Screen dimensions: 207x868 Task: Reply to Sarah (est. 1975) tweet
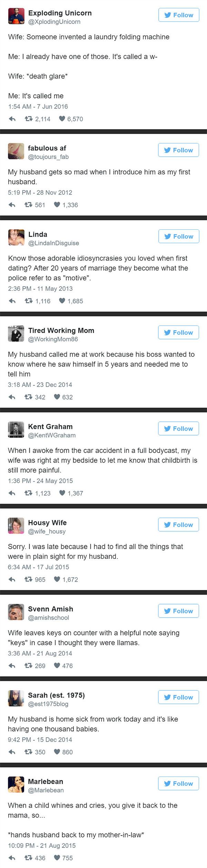pyautogui.click(x=12, y=752)
